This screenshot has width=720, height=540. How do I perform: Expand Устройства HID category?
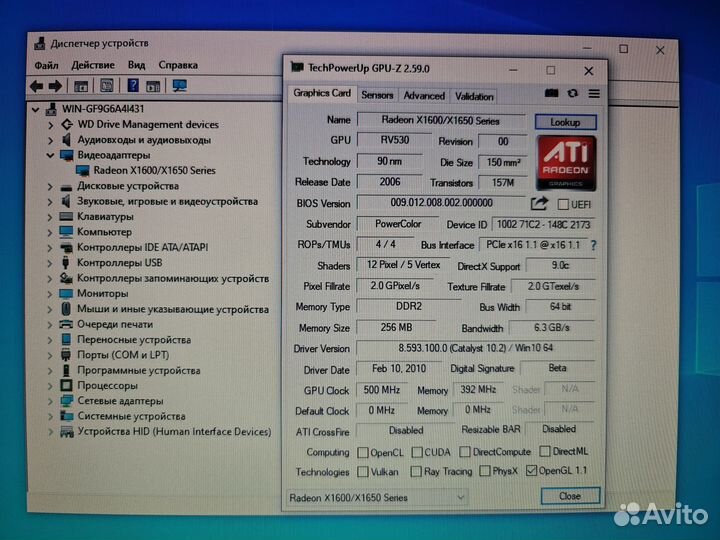tap(51, 432)
